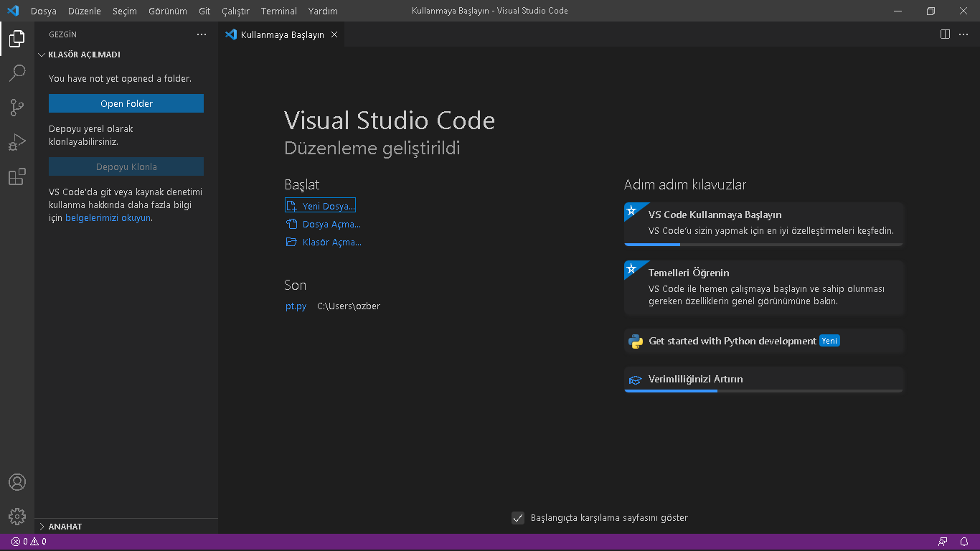Click the file icon beside Dosya Açma
The height and width of the screenshot is (551, 980).
tap(291, 225)
